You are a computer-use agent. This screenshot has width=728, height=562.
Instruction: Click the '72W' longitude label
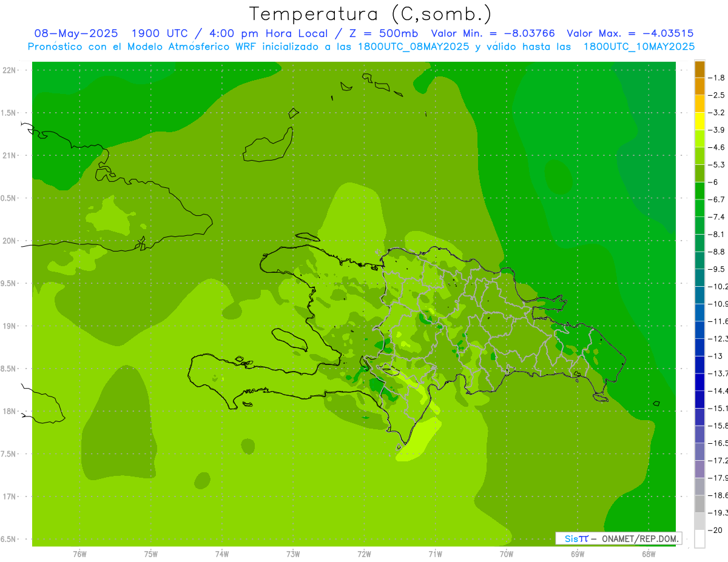pos(364,554)
